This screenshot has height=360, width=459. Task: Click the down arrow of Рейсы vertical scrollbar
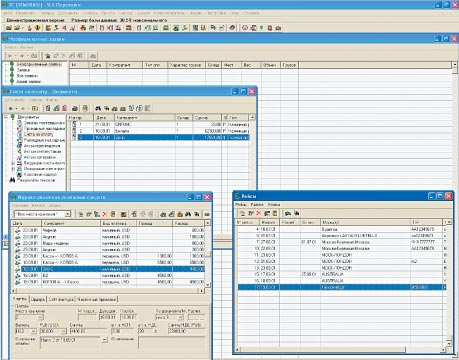pyautogui.click(x=449, y=343)
